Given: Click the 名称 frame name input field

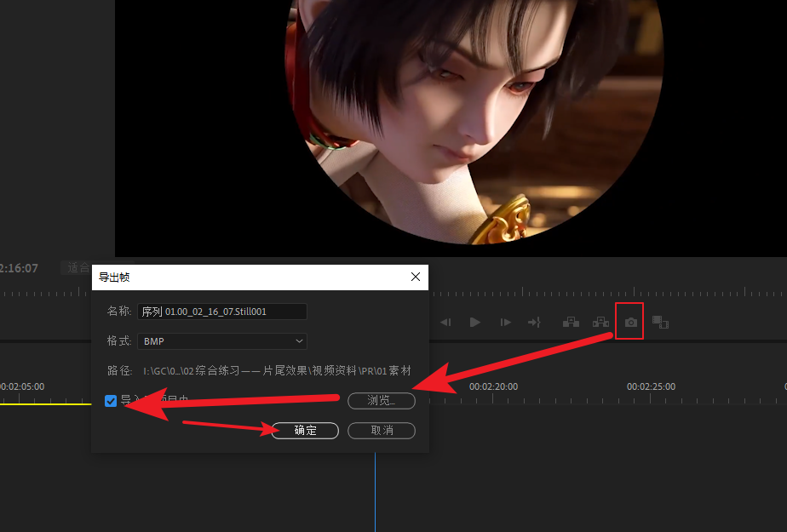Looking at the screenshot, I should [221, 312].
